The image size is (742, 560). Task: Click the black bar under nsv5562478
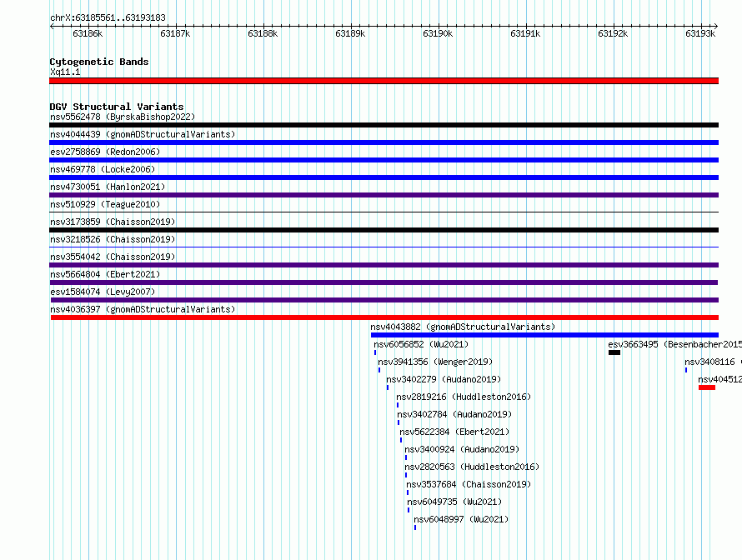point(384,125)
